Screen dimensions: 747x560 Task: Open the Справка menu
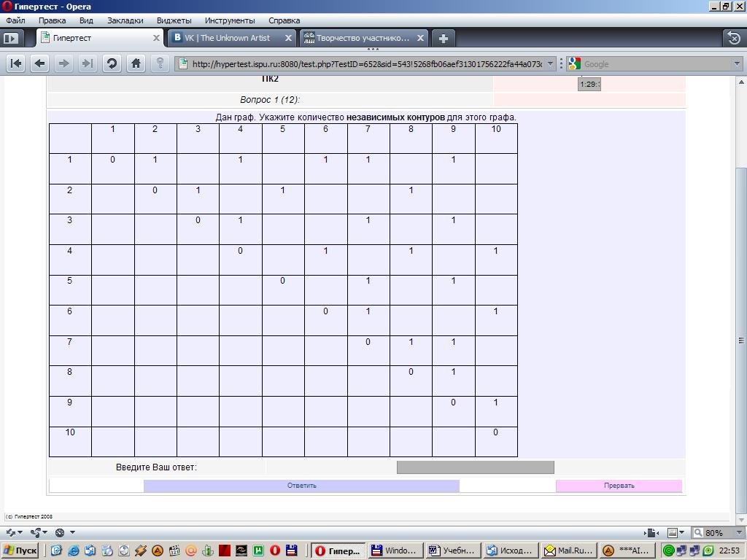click(x=284, y=20)
